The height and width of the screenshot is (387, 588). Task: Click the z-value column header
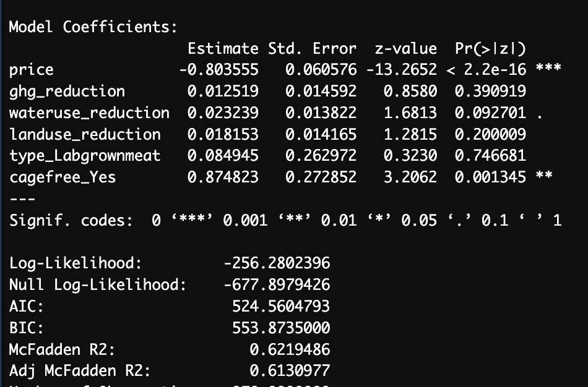point(406,49)
